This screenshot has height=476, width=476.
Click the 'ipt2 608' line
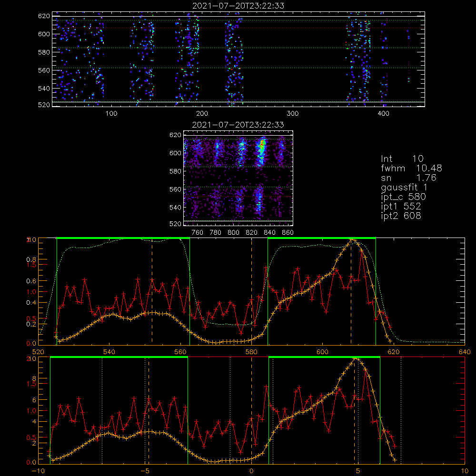tap(401, 216)
